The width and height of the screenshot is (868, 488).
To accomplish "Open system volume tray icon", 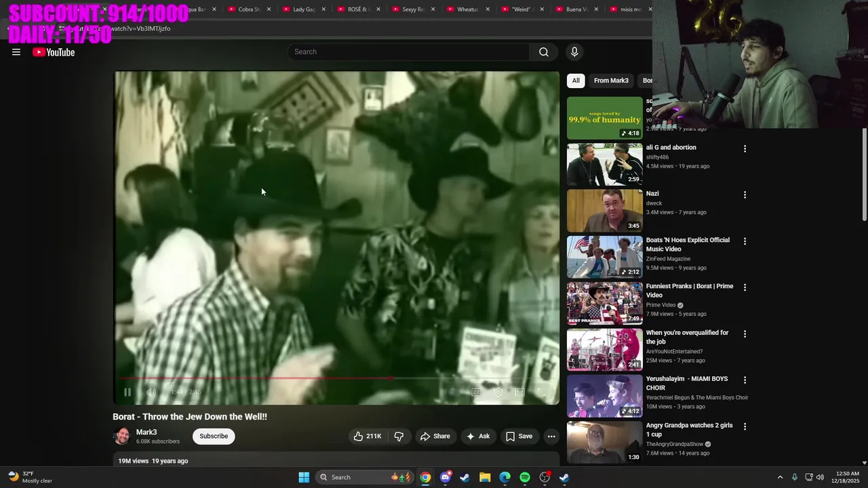I will [820, 477].
